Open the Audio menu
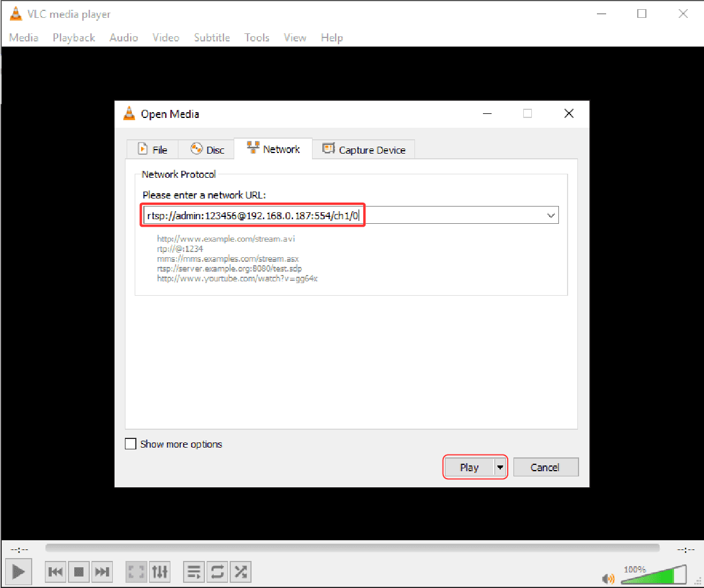The image size is (704, 588). tap(124, 37)
